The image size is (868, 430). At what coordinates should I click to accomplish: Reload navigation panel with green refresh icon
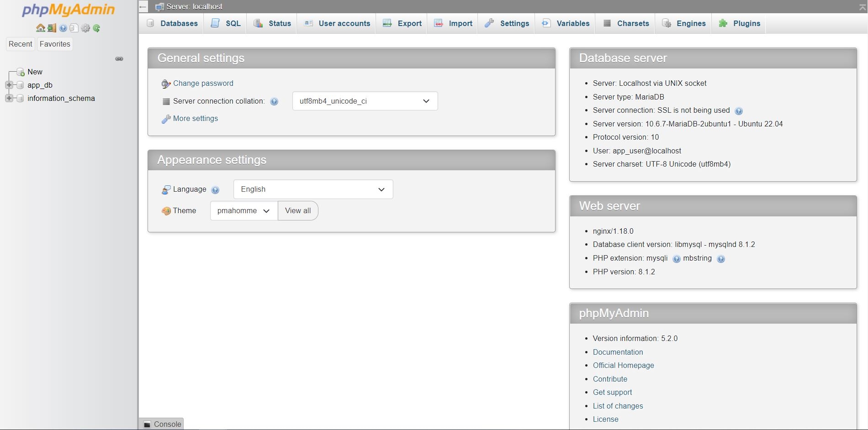(96, 28)
